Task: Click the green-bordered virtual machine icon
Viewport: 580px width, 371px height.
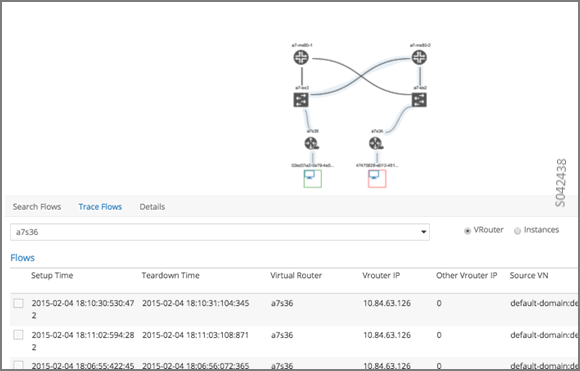Action: click(313, 179)
